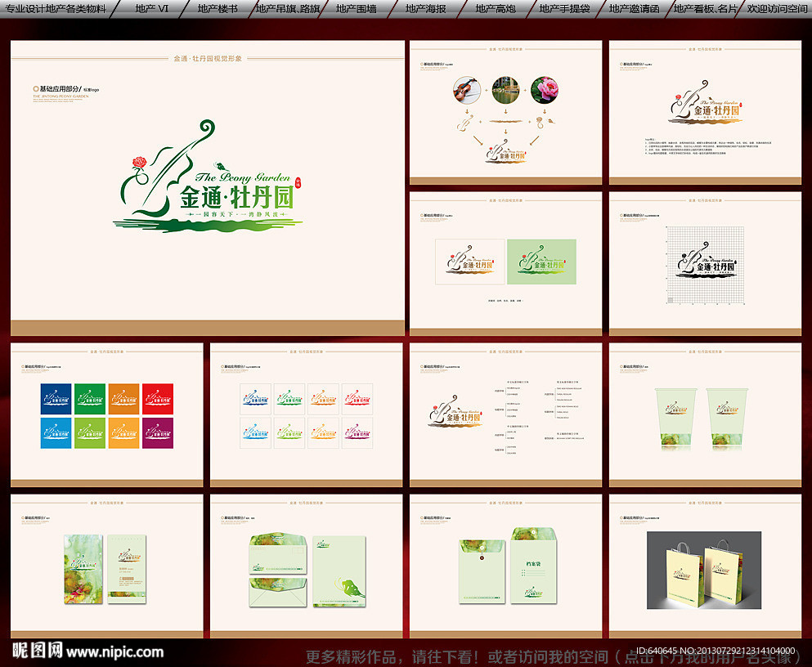Pick the dark green logo swatch

90,399
